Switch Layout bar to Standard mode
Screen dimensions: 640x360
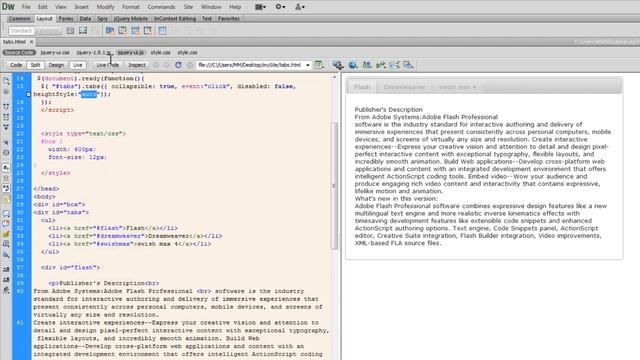[x=21, y=31]
